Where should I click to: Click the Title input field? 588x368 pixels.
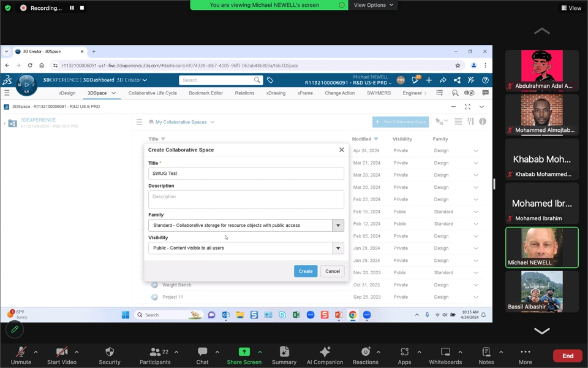pos(246,174)
